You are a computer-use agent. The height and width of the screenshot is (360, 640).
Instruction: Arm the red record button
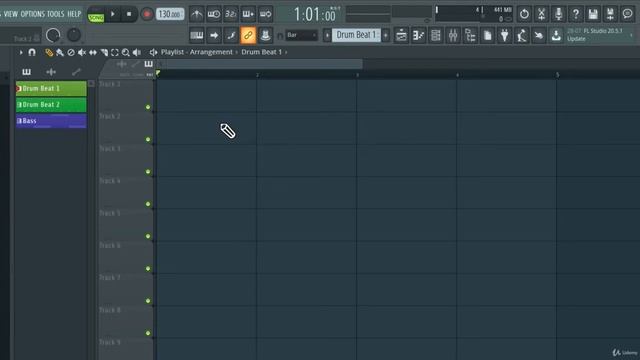147,14
